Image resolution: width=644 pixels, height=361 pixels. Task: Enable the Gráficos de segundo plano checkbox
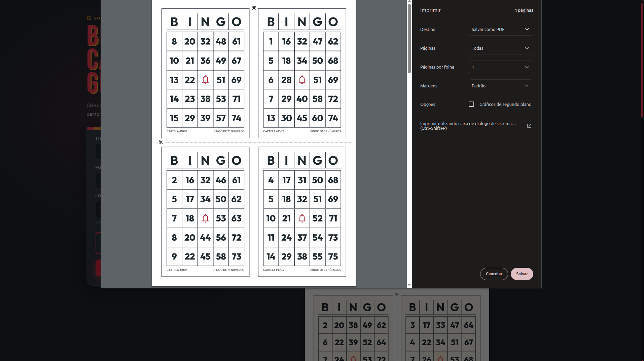click(471, 104)
